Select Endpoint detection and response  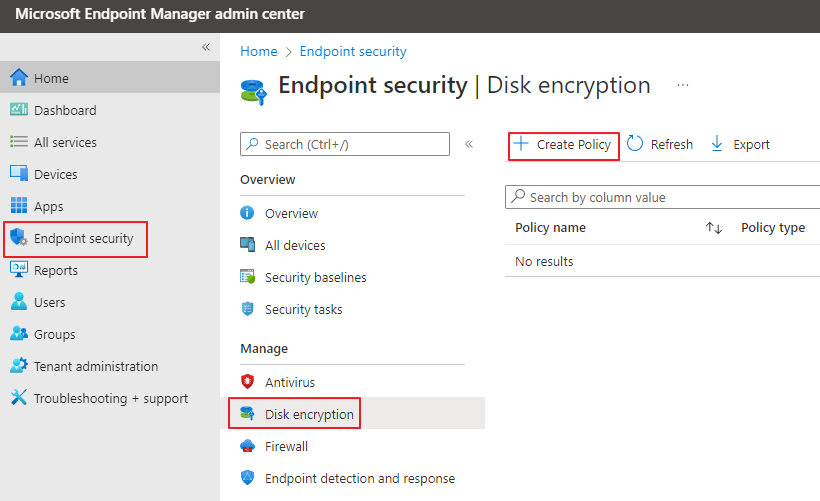pos(359,478)
